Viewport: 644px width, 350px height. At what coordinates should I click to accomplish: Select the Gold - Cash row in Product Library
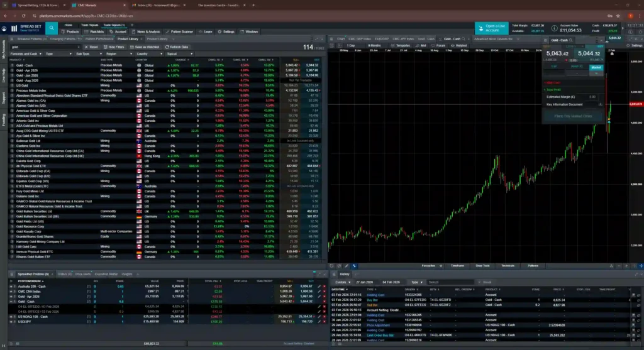[x=165, y=65]
